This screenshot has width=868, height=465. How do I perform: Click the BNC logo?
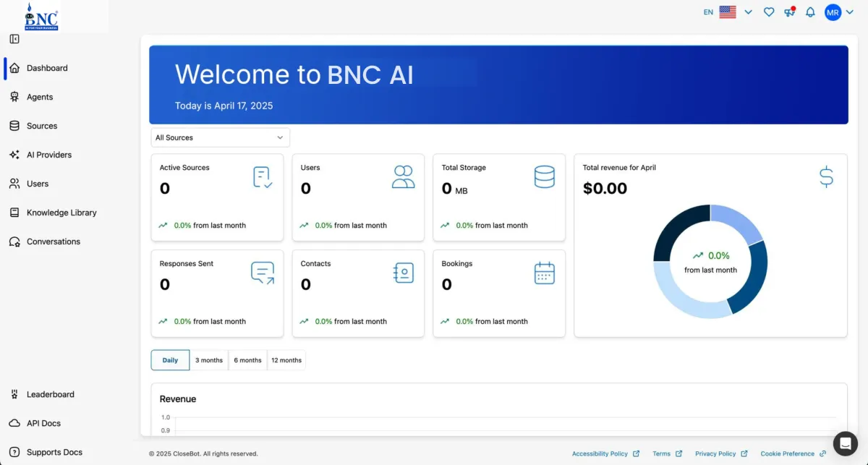[41, 16]
